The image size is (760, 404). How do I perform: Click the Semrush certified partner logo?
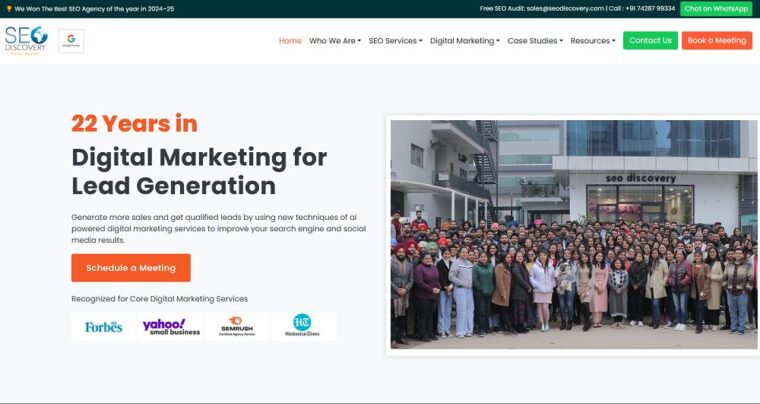click(236, 327)
